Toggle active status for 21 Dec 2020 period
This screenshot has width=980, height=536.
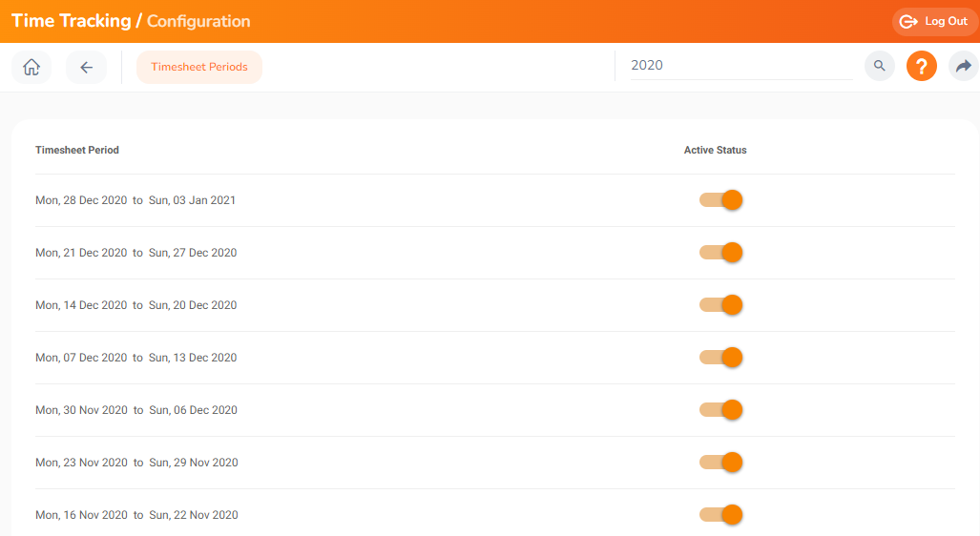pos(720,253)
